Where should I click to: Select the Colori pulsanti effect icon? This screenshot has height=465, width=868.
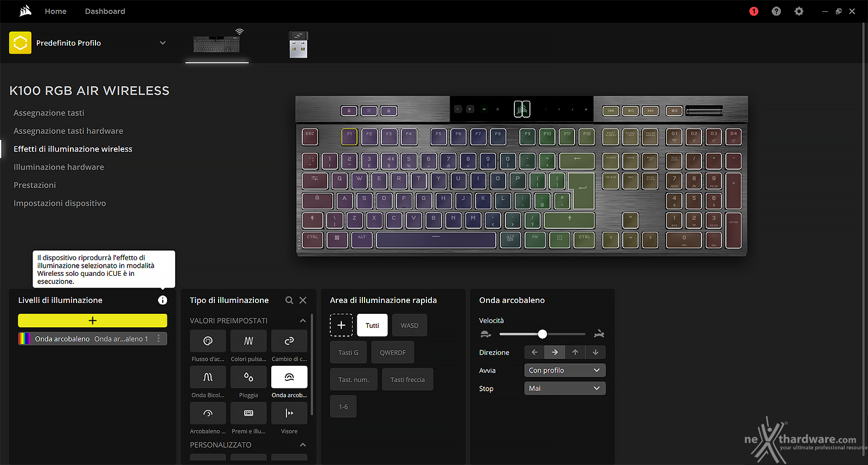pyautogui.click(x=248, y=341)
